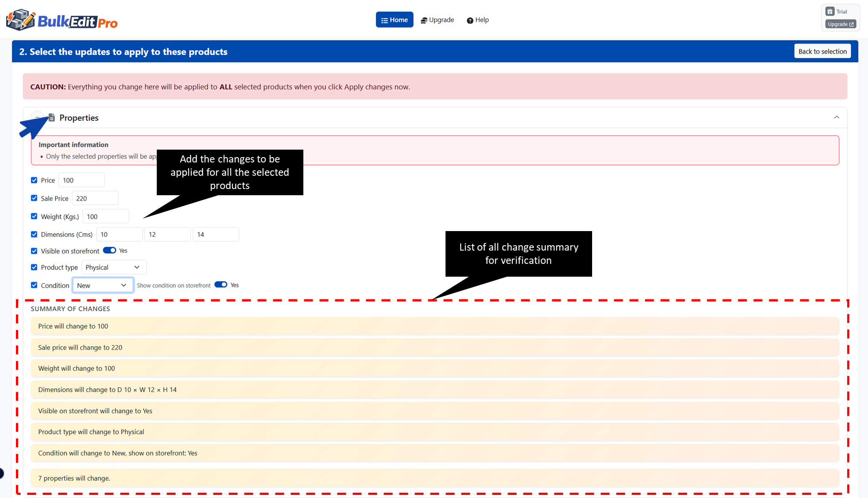The image size is (868, 498).
Task: Click the question mark icon beside Help
Action: (x=470, y=20)
